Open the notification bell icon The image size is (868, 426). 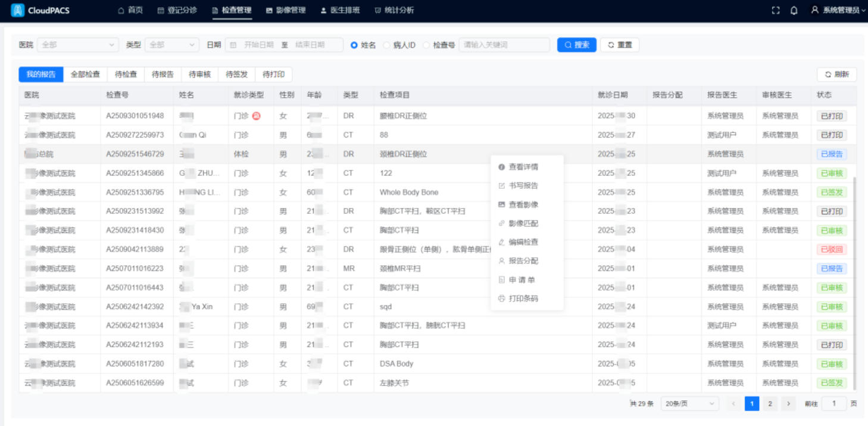794,10
